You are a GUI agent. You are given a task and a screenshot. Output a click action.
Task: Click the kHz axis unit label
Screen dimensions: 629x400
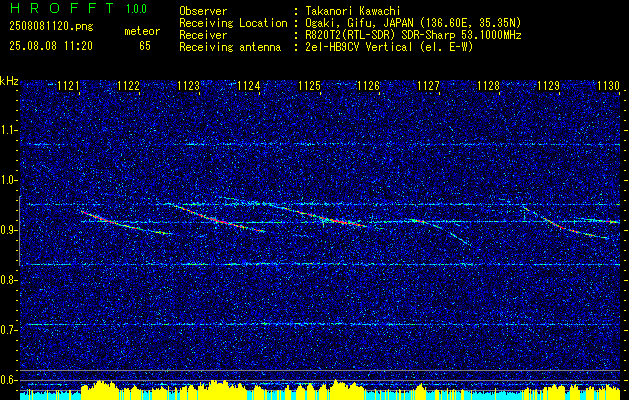pos(9,81)
